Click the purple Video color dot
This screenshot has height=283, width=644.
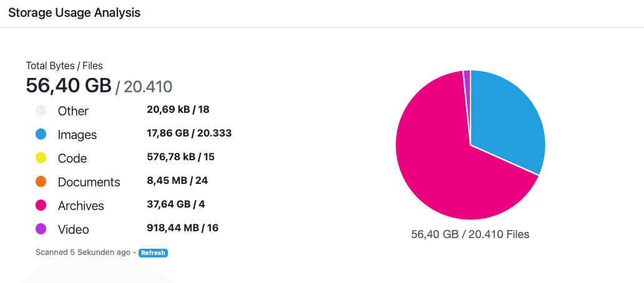[41, 229]
